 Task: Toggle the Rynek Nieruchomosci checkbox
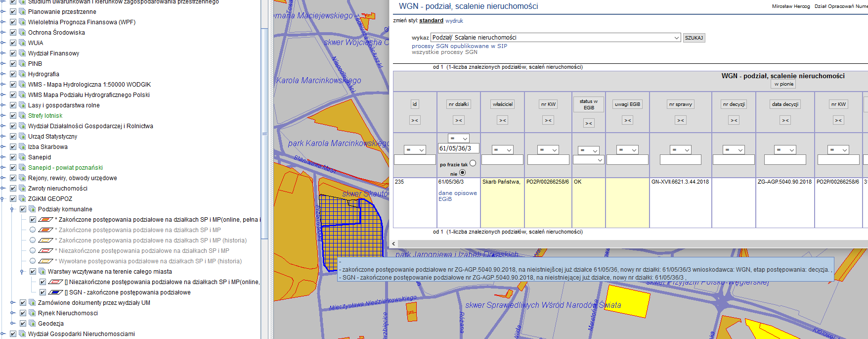point(23,313)
